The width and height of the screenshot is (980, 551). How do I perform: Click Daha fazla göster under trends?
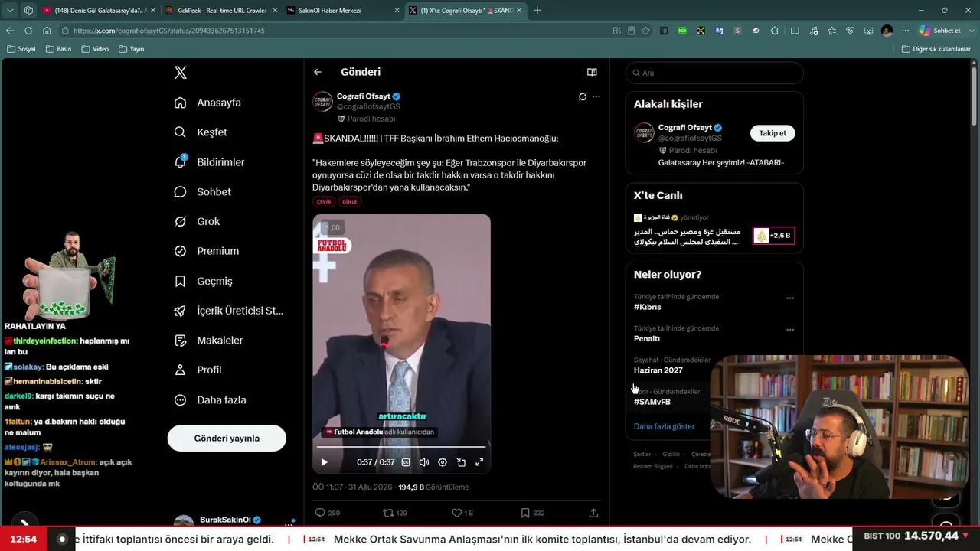[x=665, y=426]
